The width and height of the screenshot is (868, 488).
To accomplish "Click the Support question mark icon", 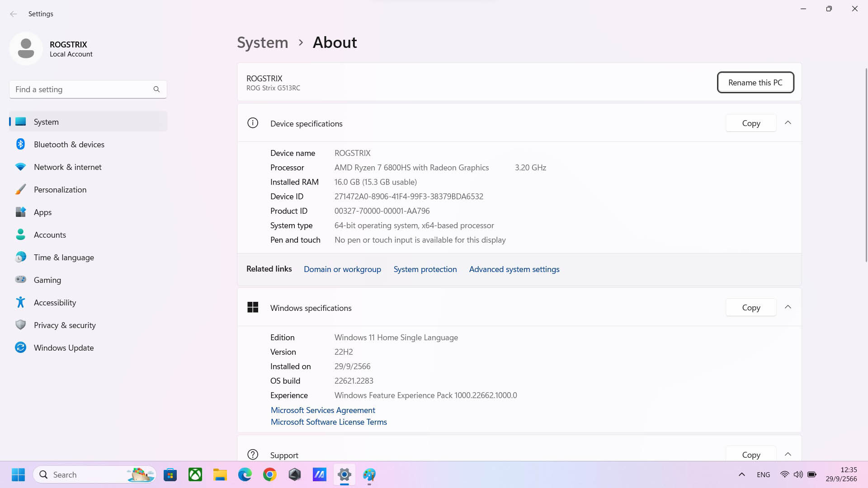I will (253, 455).
